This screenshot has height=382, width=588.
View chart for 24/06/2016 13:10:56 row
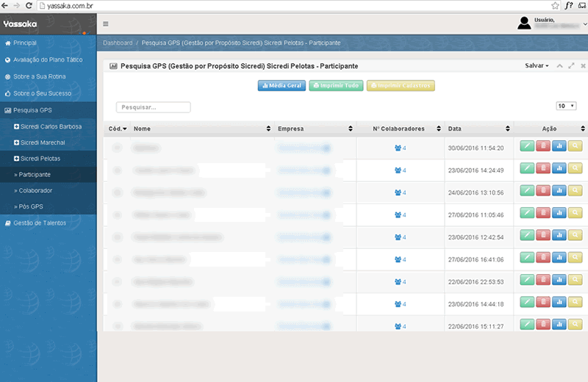[x=559, y=191]
